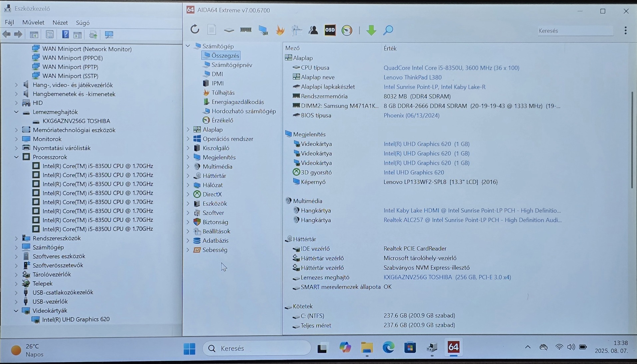Select WAN Miniport (PPTP) device
The image size is (637, 364).
[65, 67]
